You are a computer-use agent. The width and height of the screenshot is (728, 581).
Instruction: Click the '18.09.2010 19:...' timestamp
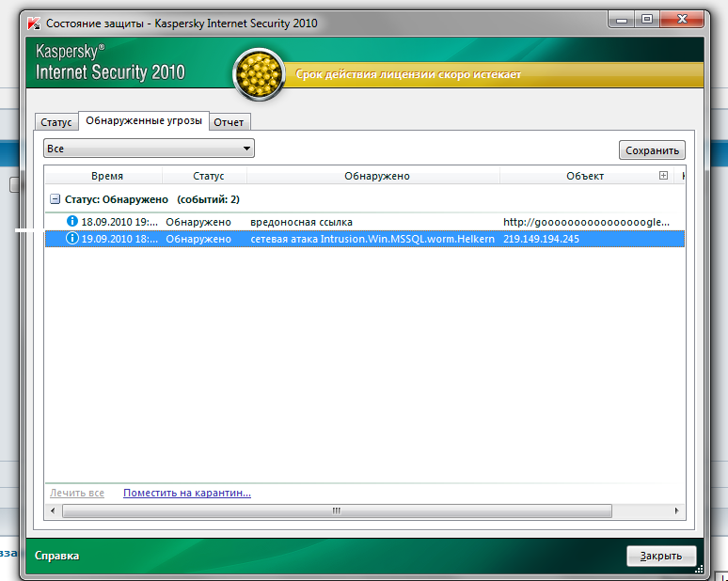pyautogui.click(x=119, y=222)
